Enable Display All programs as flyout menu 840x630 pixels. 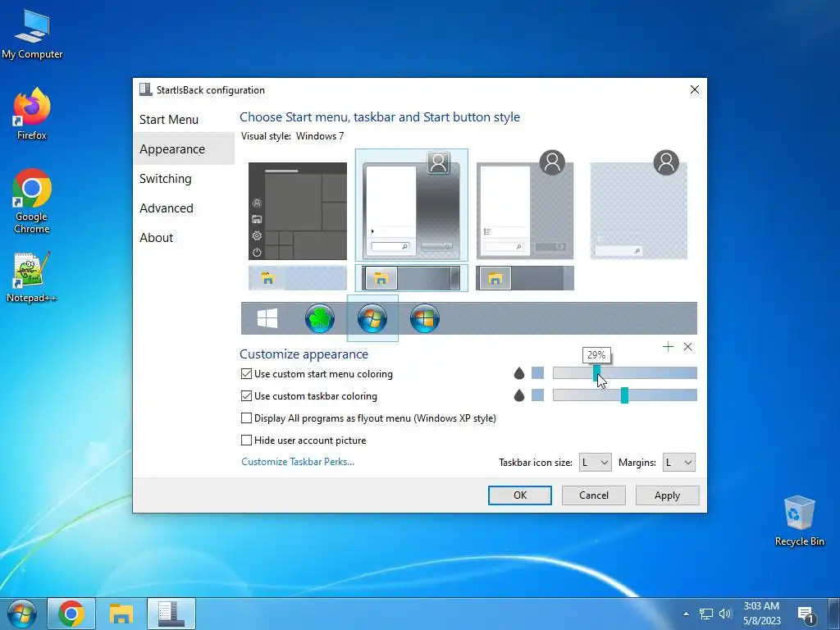[x=368, y=418]
